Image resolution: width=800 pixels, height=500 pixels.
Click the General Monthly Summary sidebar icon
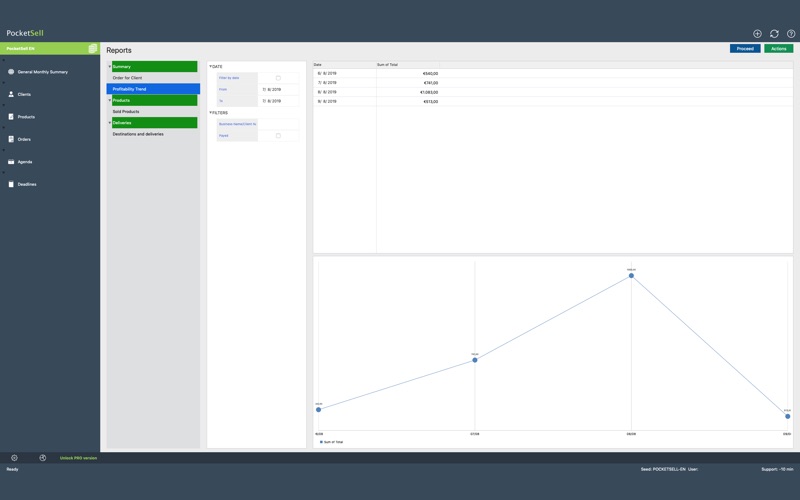[x=11, y=72]
